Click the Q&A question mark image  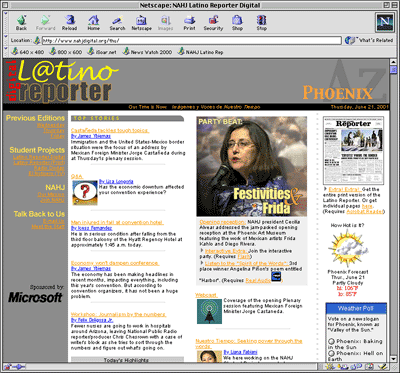tap(85, 193)
